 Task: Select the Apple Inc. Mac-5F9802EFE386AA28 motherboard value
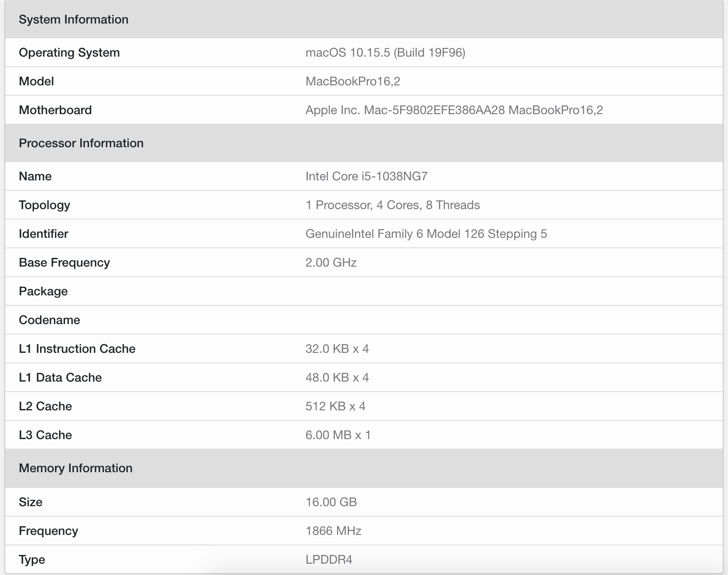point(454,110)
